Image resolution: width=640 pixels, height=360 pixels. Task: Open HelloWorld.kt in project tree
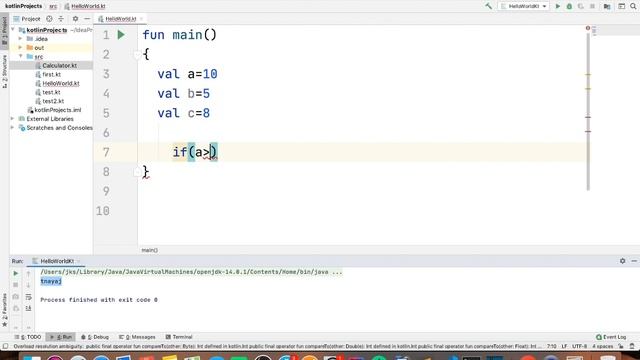(x=61, y=83)
